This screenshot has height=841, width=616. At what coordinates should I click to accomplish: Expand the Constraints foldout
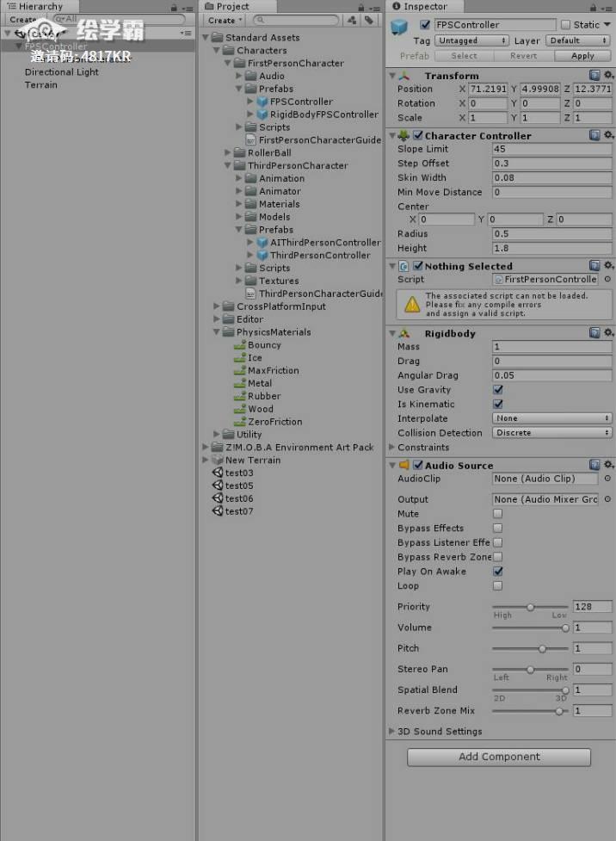[392, 448]
